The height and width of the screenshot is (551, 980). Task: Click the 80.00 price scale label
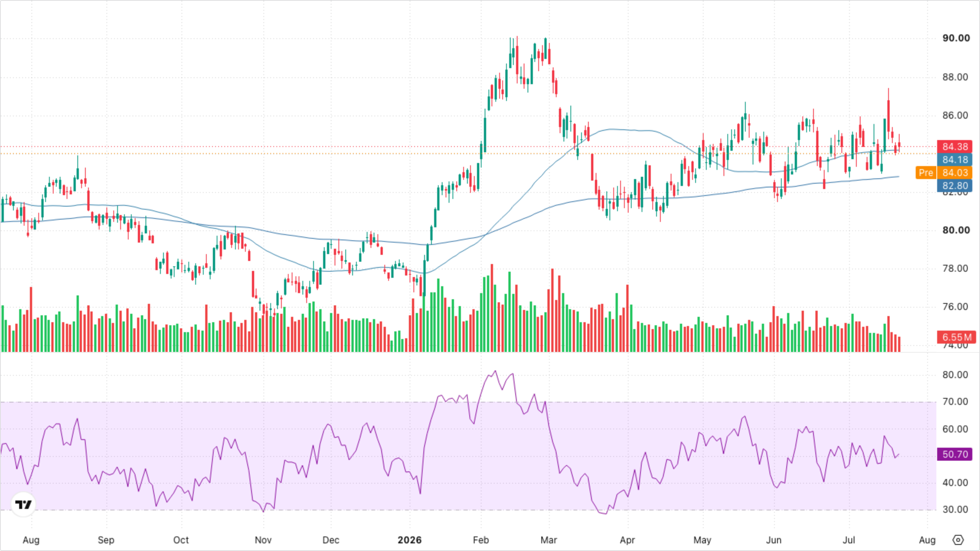click(x=956, y=230)
